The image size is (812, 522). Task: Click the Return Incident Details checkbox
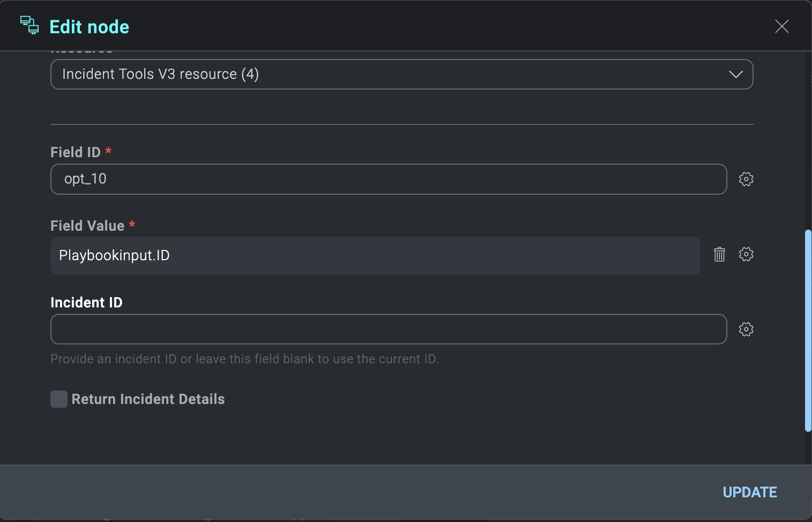coord(59,399)
